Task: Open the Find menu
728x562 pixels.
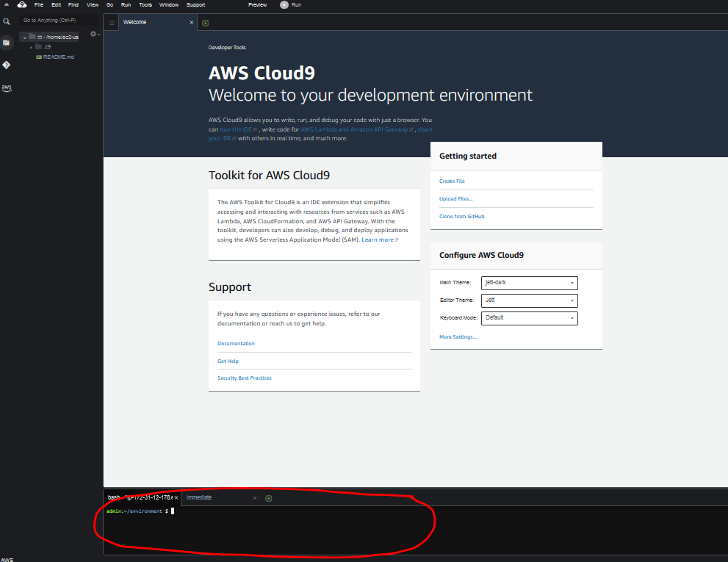Action: click(73, 4)
